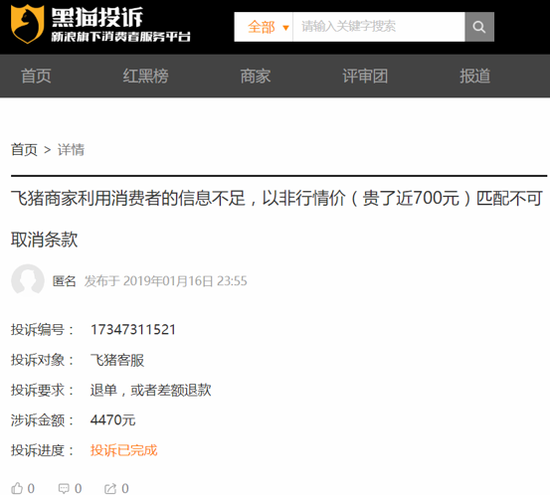The height and width of the screenshot is (495, 550).
Task: Click the 首页 breadcrumb link
Action: coord(24,150)
